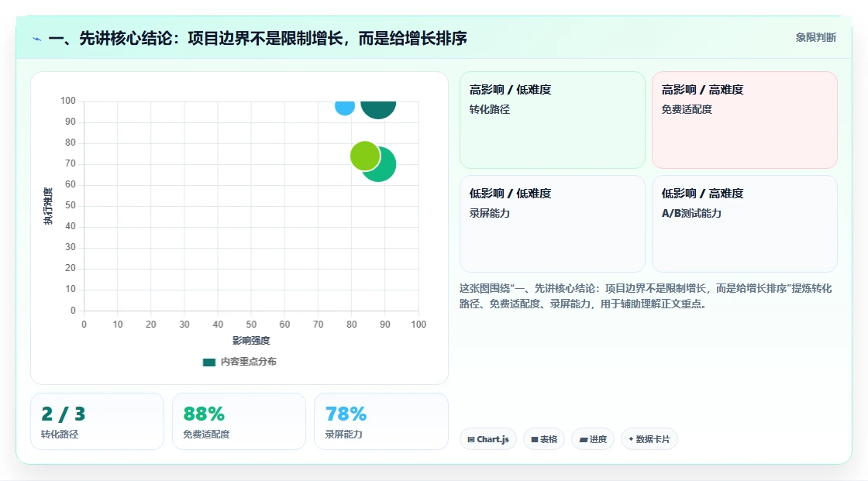
Task: Open the 88% 免费适配度 stat card
Action: pos(239,421)
